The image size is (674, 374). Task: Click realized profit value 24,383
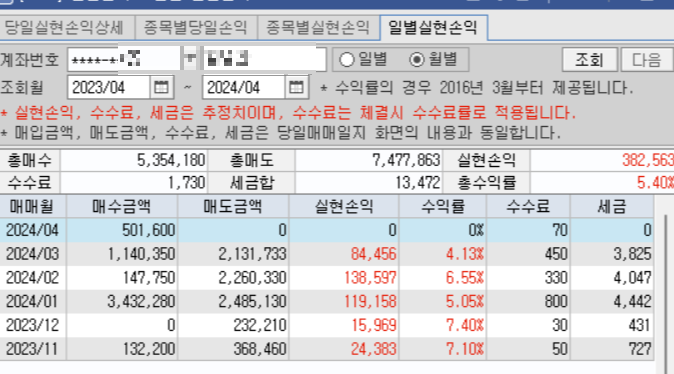(x=373, y=349)
